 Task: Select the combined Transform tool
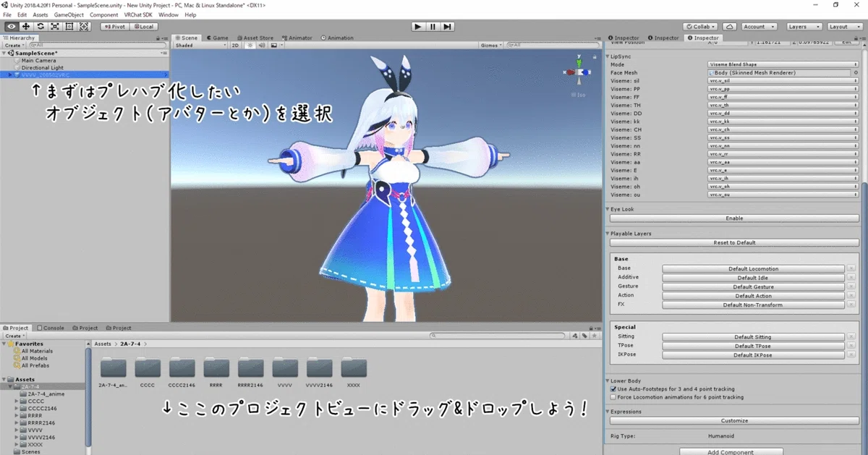pyautogui.click(x=84, y=27)
